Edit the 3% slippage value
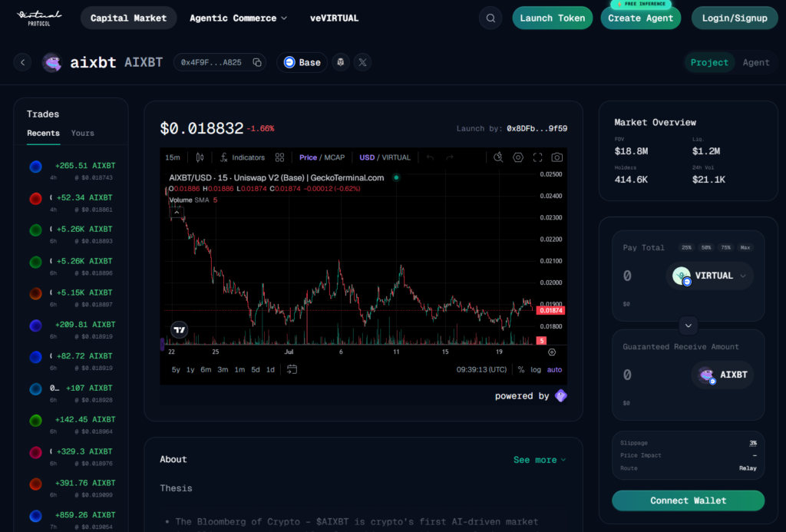This screenshot has height=532, width=786. tap(753, 443)
